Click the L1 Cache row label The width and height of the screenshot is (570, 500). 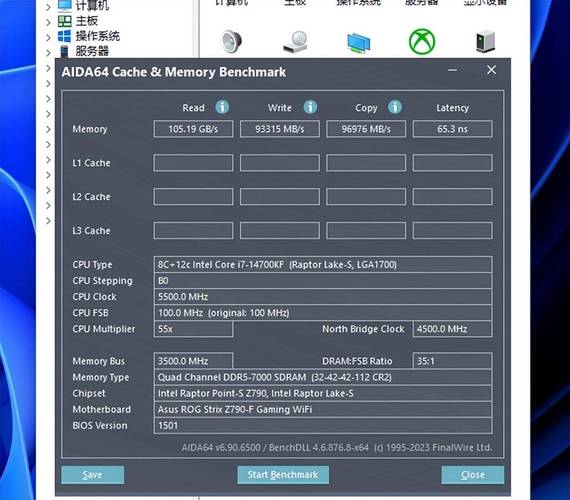tap(91, 163)
